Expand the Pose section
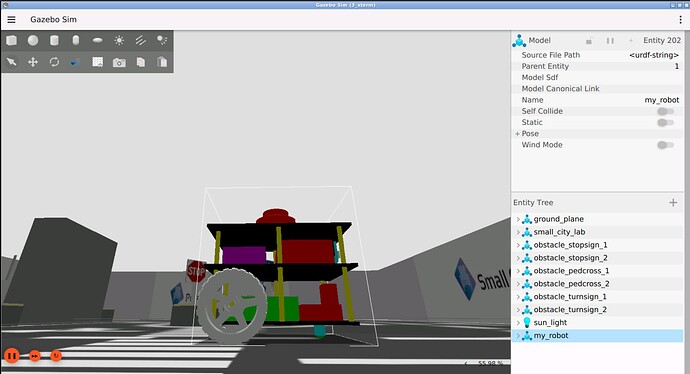The width and height of the screenshot is (690, 374). [x=518, y=134]
